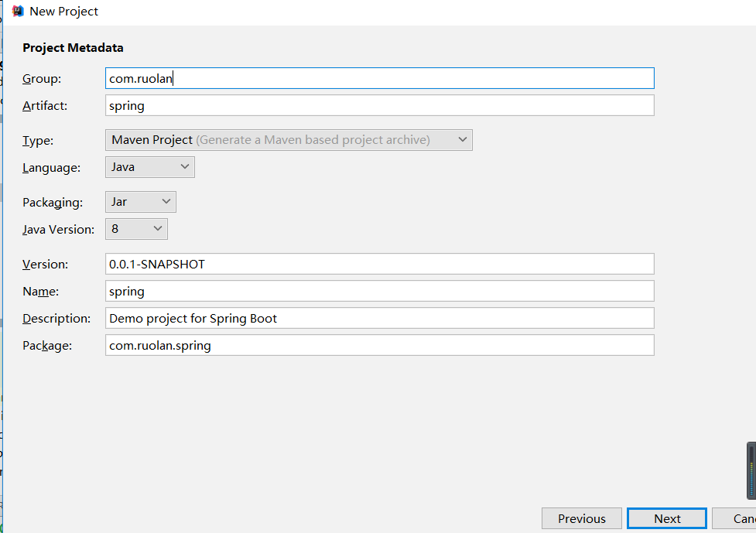Click the Version label
Image resolution: width=756 pixels, height=533 pixels.
(x=46, y=264)
